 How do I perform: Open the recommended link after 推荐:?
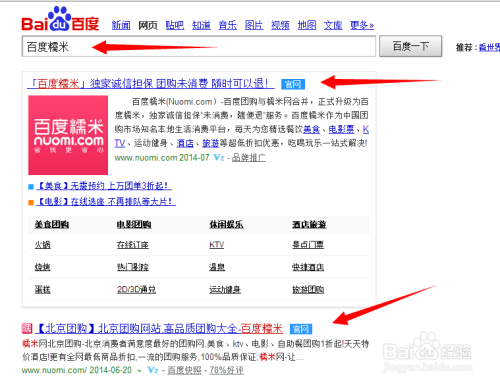click(x=489, y=48)
